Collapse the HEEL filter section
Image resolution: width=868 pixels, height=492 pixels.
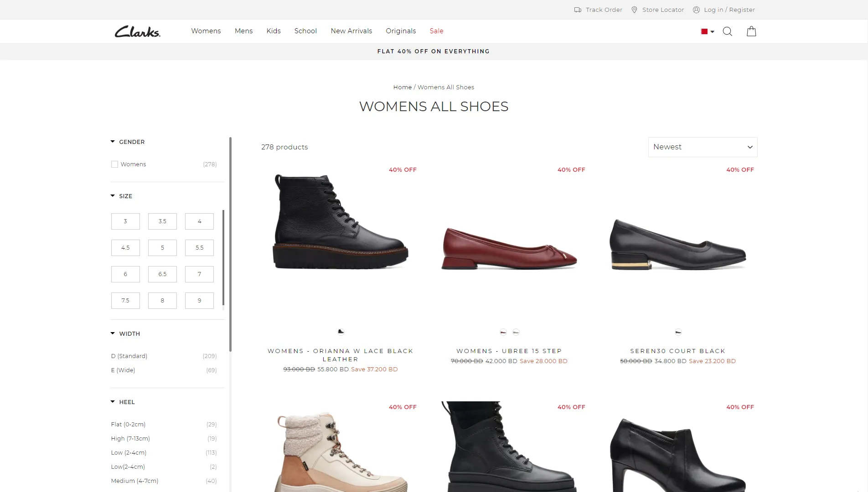(123, 402)
